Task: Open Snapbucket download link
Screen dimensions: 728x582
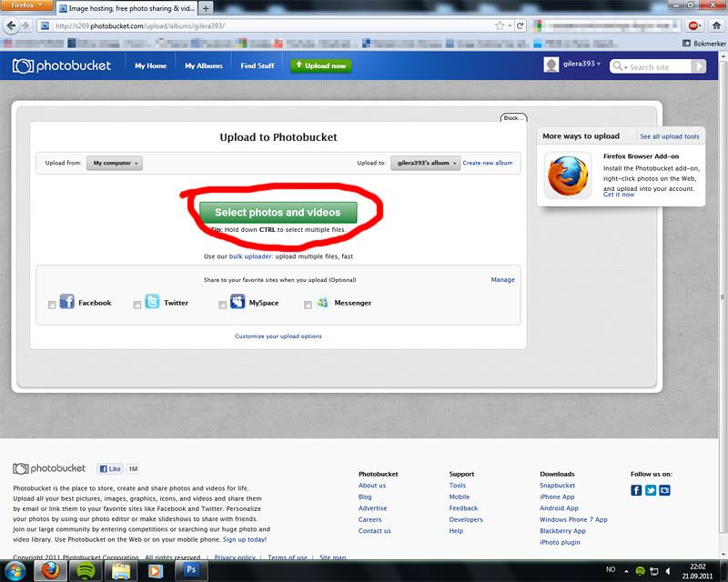Action: tap(557, 486)
